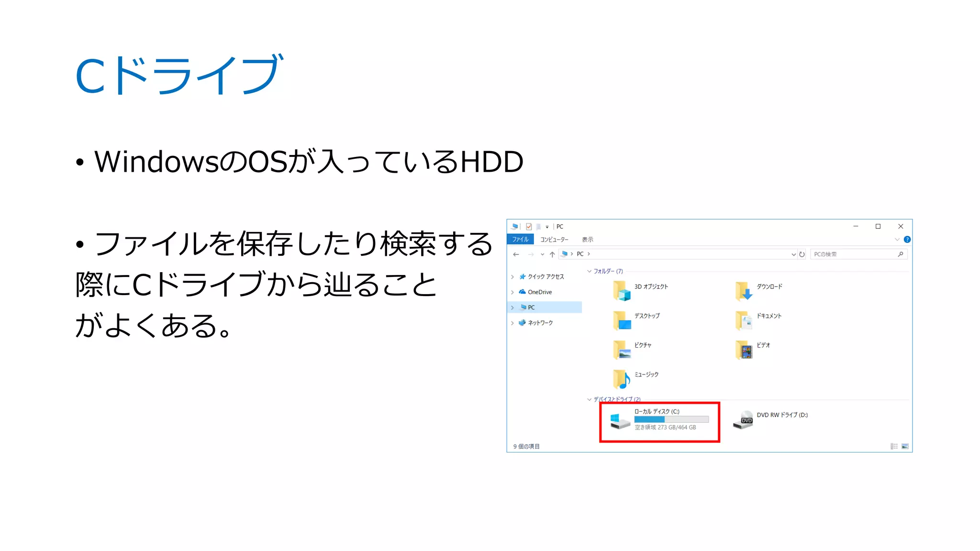The height and width of the screenshot is (551, 980).
Task: Open the quick access toolbar customize dropdown
Action: [x=547, y=227]
